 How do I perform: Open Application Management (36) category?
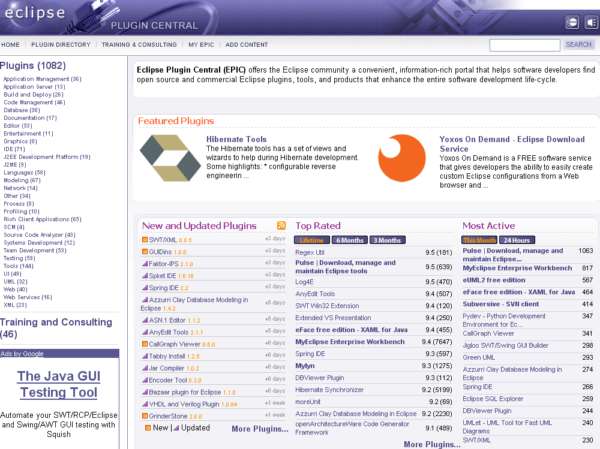pyautogui.click(x=42, y=79)
